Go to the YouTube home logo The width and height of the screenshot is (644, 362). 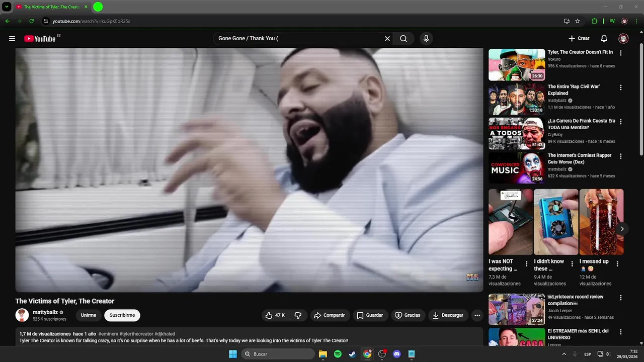[40, 39]
